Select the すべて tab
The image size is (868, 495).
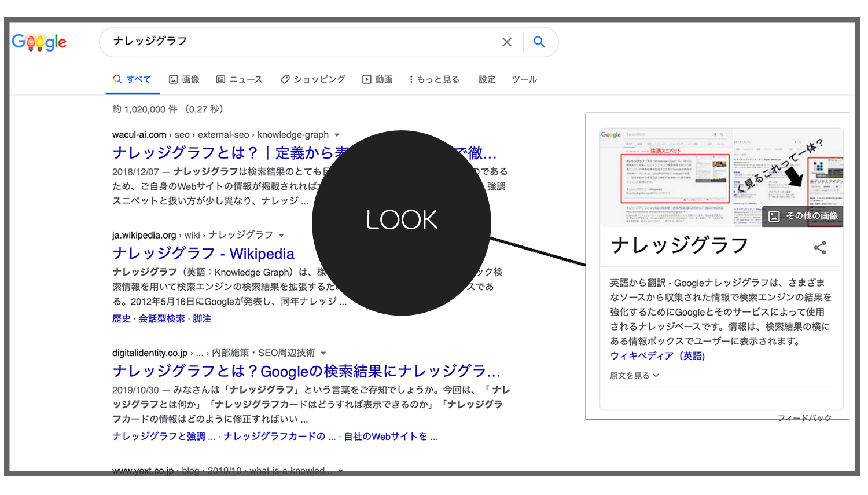tap(133, 79)
